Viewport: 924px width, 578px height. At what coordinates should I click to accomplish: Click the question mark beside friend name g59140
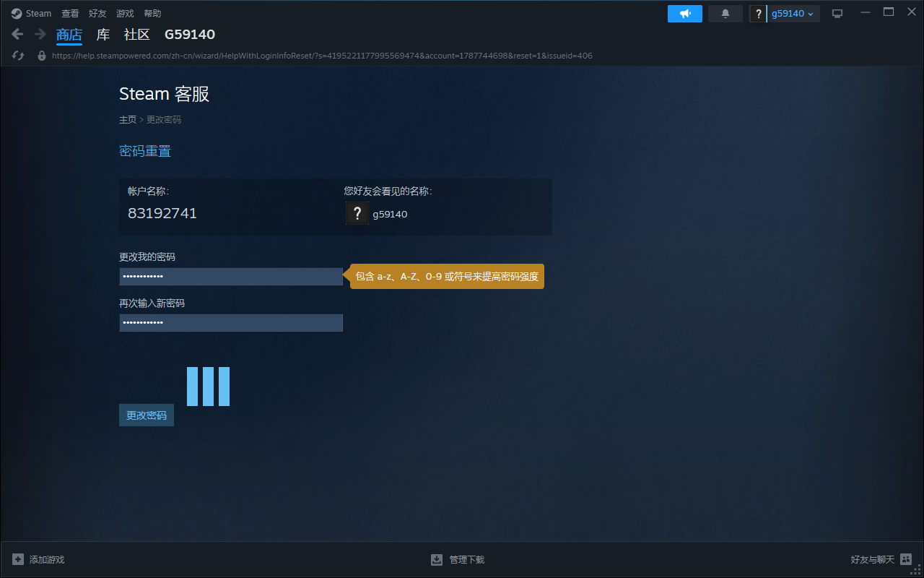click(x=357, y=213)
